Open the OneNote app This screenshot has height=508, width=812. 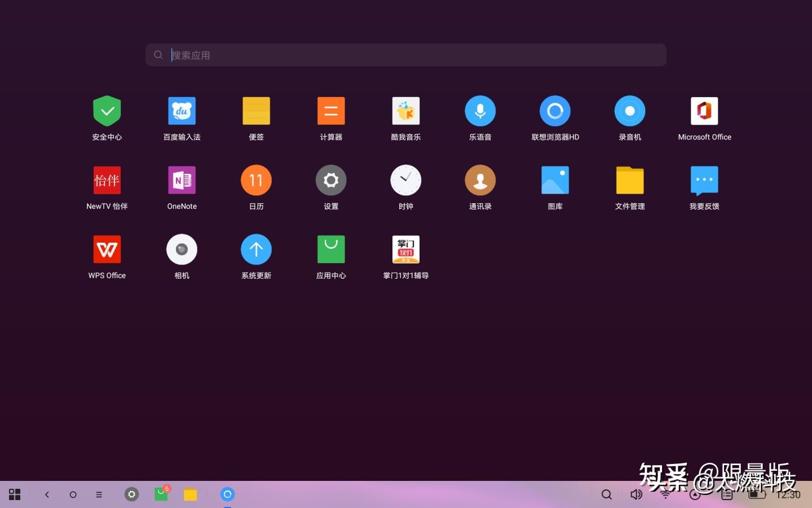pyautogui.click(x=182, y=180)
